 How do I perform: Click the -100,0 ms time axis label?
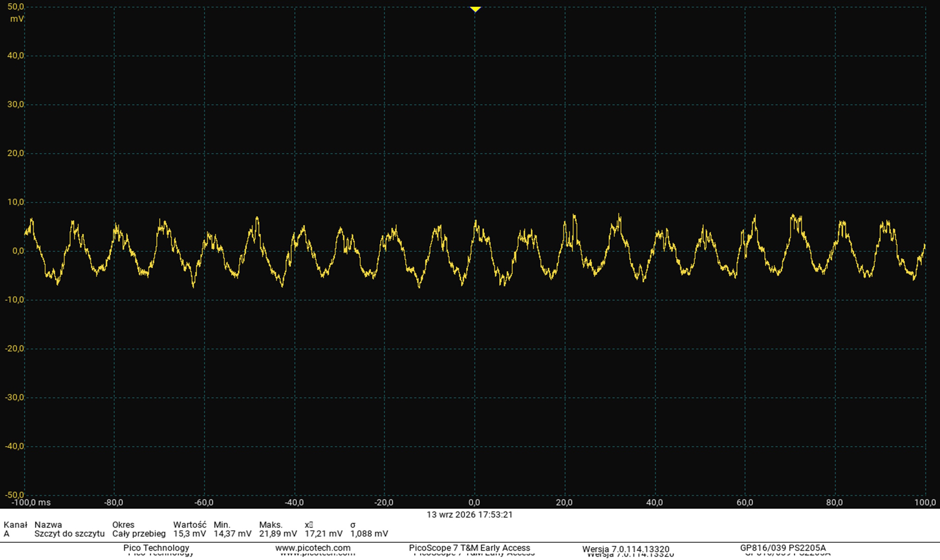click(x=31, y=503)
